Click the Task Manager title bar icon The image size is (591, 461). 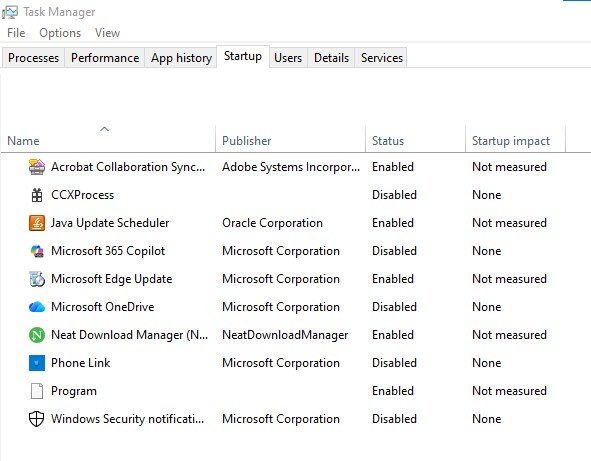coord(10,12)
